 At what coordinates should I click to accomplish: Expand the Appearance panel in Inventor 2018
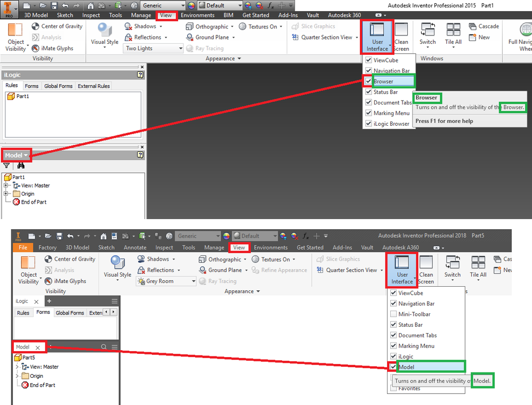242,291
